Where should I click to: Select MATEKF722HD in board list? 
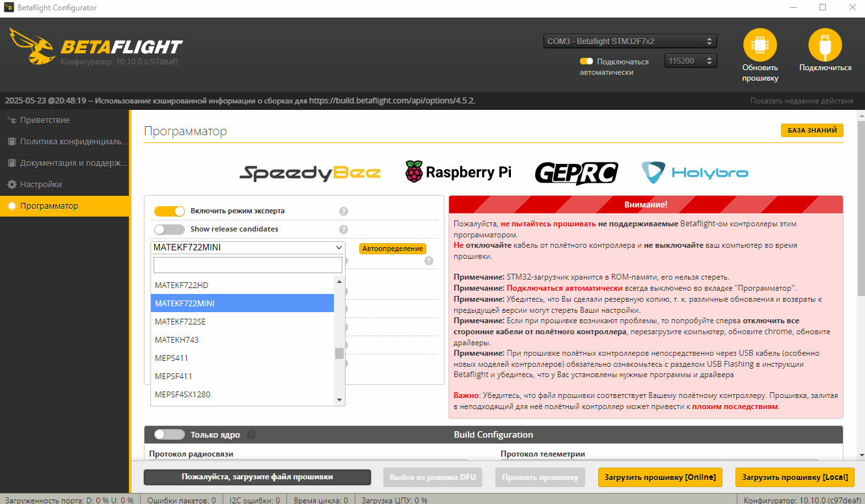(242, 285)
